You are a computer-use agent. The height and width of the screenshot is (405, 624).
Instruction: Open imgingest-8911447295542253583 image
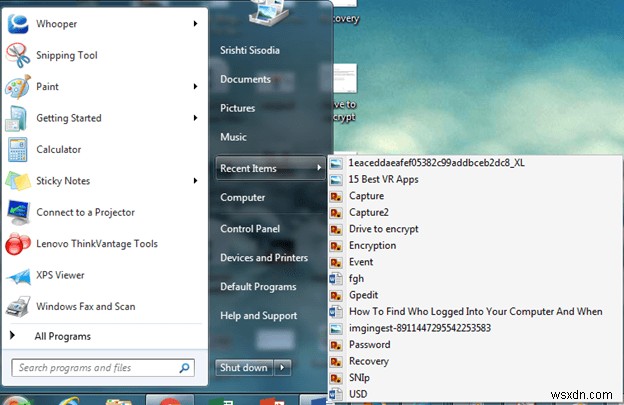[420, 329]
